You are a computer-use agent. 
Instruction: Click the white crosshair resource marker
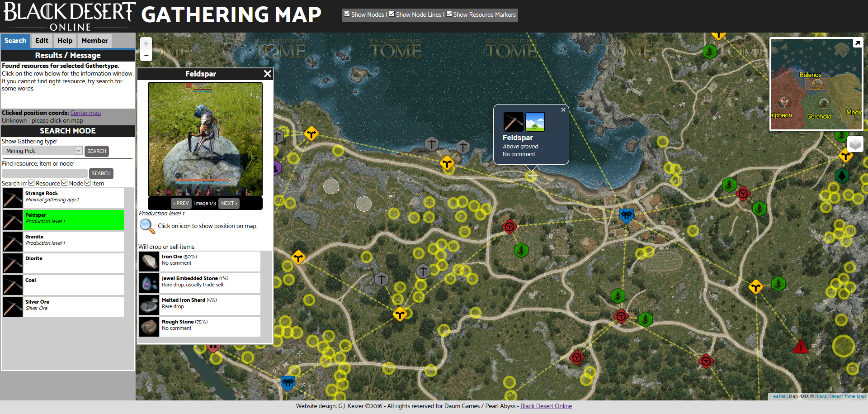532,175
